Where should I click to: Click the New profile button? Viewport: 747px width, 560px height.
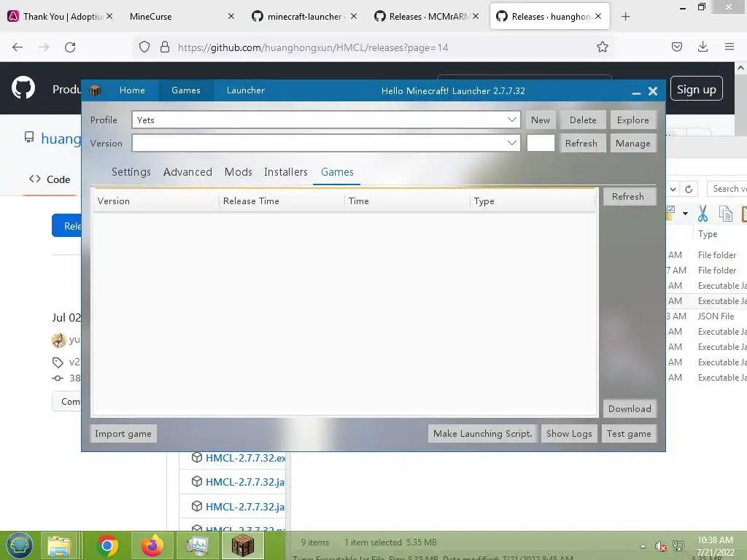(x=541, y=120)
